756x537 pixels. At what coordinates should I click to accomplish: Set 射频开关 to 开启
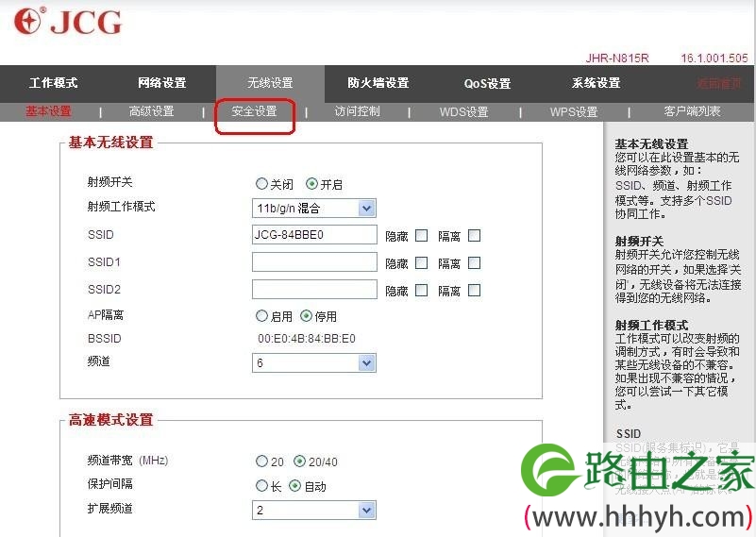[x=312, y=184]
